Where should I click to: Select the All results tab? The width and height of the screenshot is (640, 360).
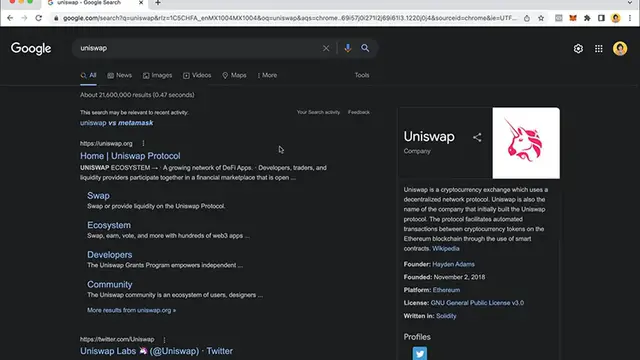[x=88, y=76]
